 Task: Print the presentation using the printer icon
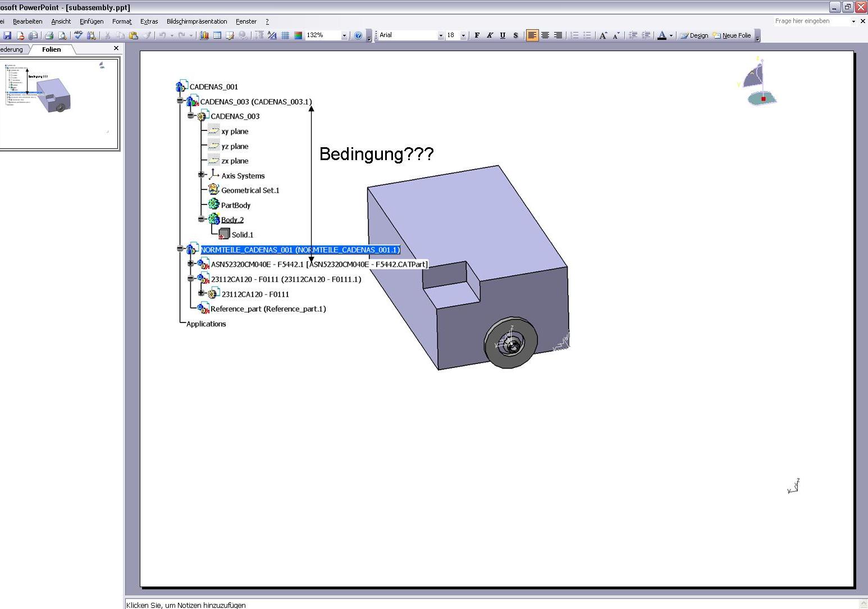coord(49,35)
